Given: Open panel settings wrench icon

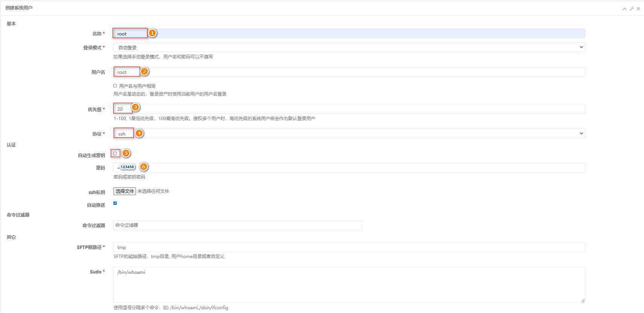Looking at the screenshot, I should click(632, 9).
